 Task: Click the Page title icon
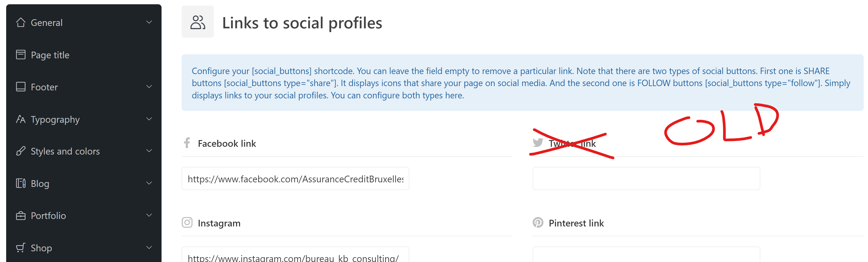pos(21,55)
